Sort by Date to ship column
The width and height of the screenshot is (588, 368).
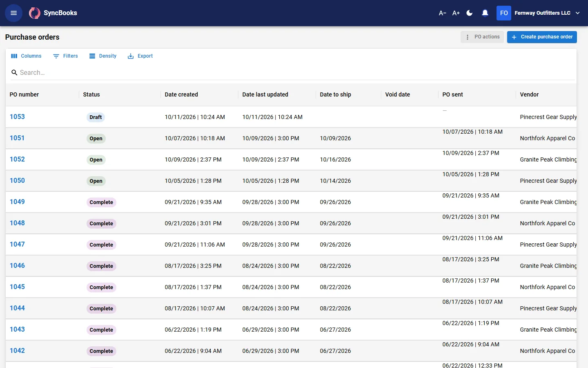point(336,94)
